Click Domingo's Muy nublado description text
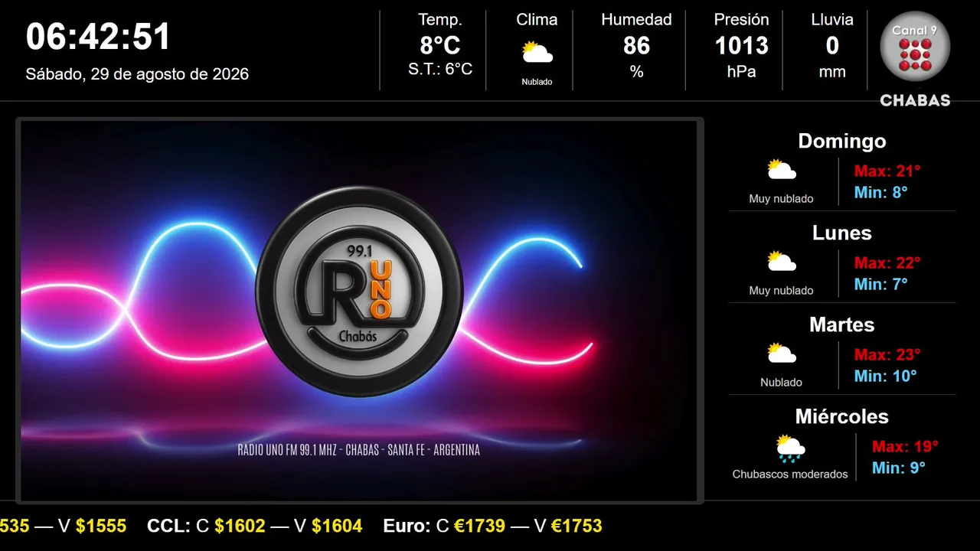This screenshot has height=551, width=980. (x=782, y=199)
